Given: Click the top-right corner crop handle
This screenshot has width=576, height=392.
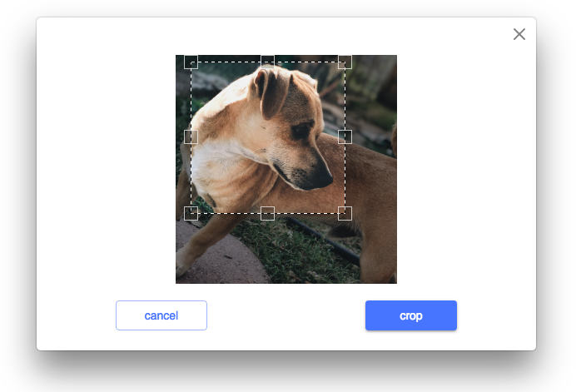Looking at the screenshot, I should pyautogui.click(x=345, y=62).
